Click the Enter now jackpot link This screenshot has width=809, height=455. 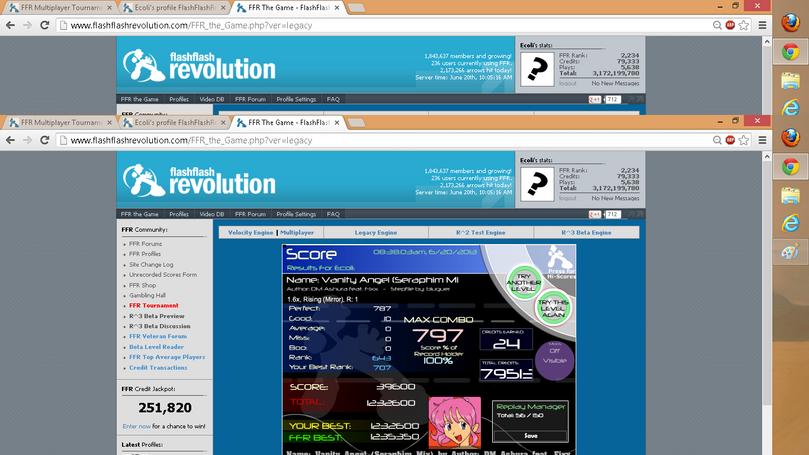coord(136,426)
